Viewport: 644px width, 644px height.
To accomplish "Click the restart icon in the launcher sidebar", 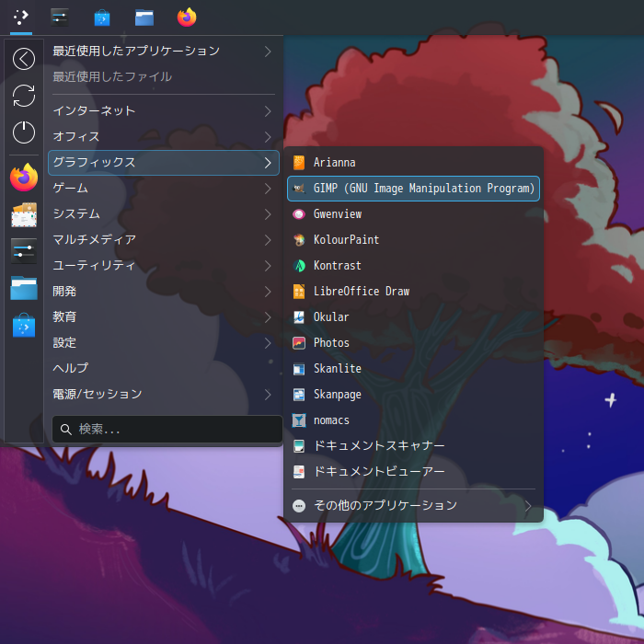I will tap(24, 96).
